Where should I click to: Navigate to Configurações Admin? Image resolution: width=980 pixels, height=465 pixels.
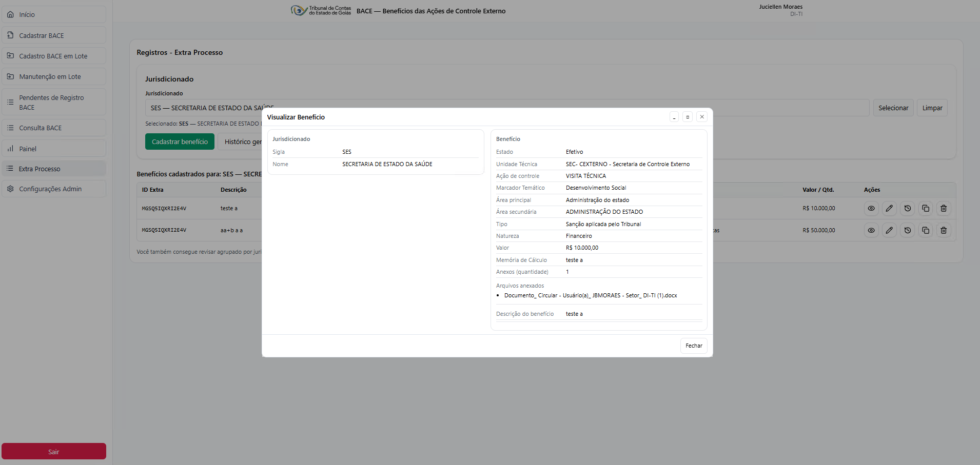(x=54, y=189)
